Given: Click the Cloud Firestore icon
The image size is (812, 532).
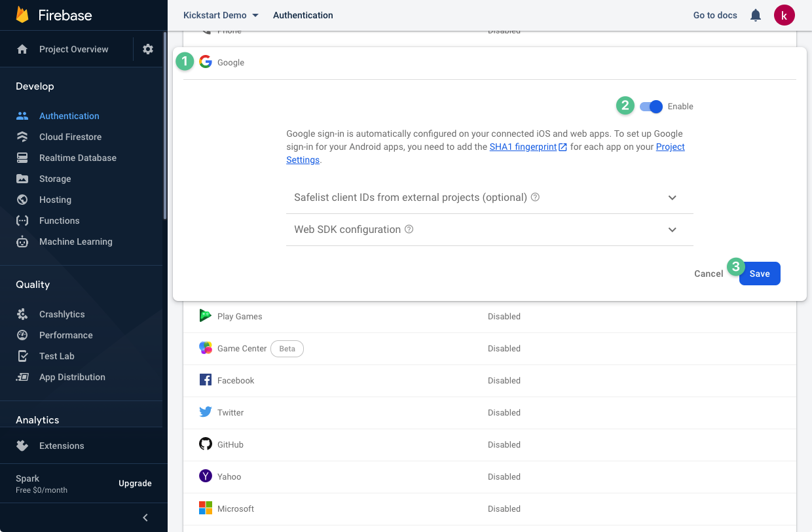Looking at the screenshot, I should pos(22,137).
